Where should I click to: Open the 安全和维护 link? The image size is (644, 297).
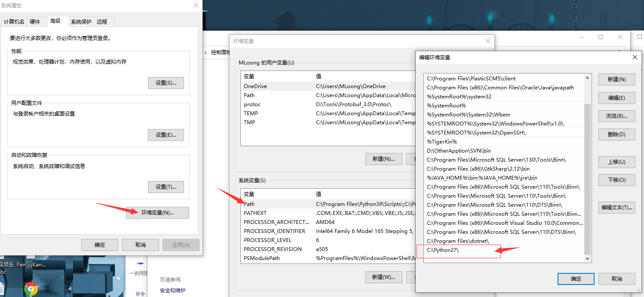coord(173,291)
